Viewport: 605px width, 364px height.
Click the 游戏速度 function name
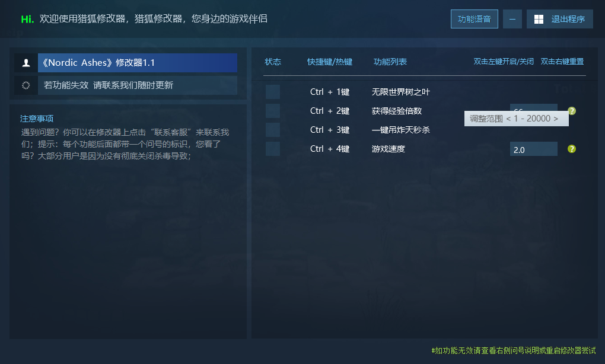(x=388, y=149)
